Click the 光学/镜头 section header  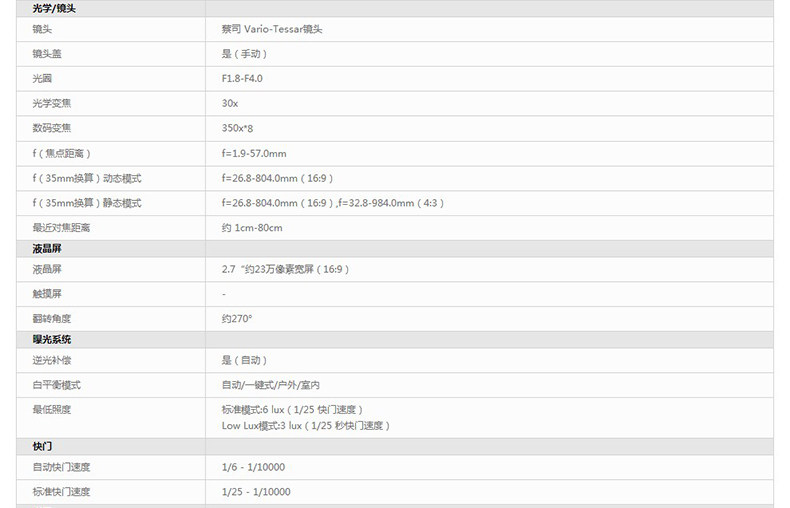[54, 9]
